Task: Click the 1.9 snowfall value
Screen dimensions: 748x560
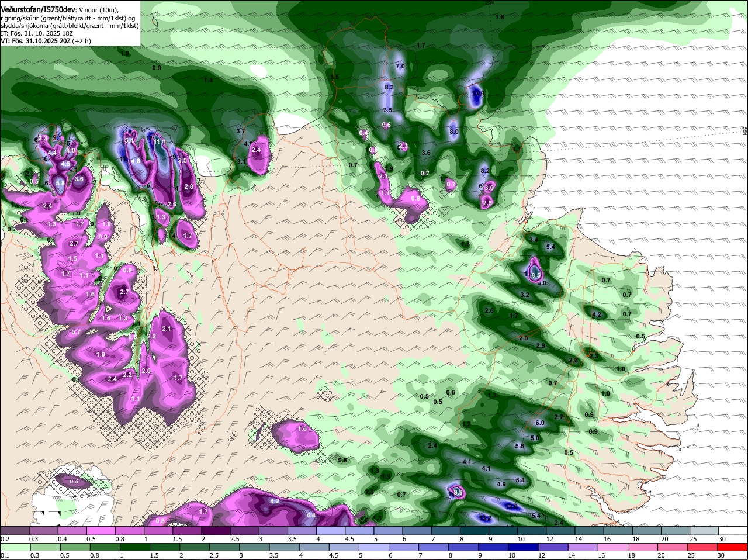Action: tap(101, 354)
